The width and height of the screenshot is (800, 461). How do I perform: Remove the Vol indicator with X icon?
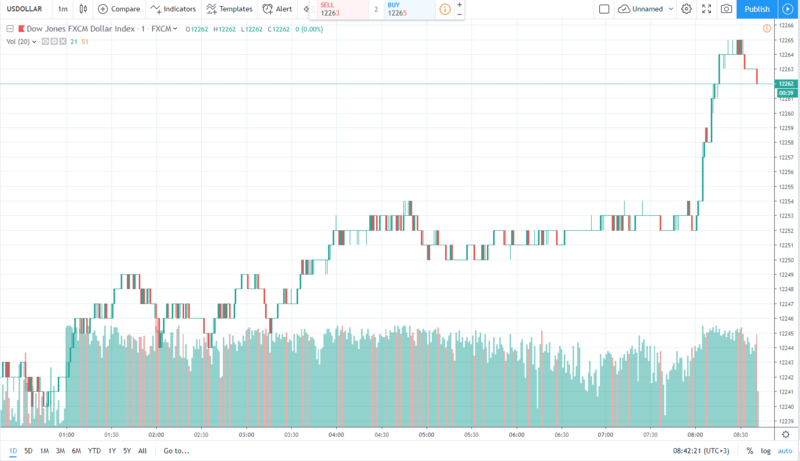(x=62, y=41)
